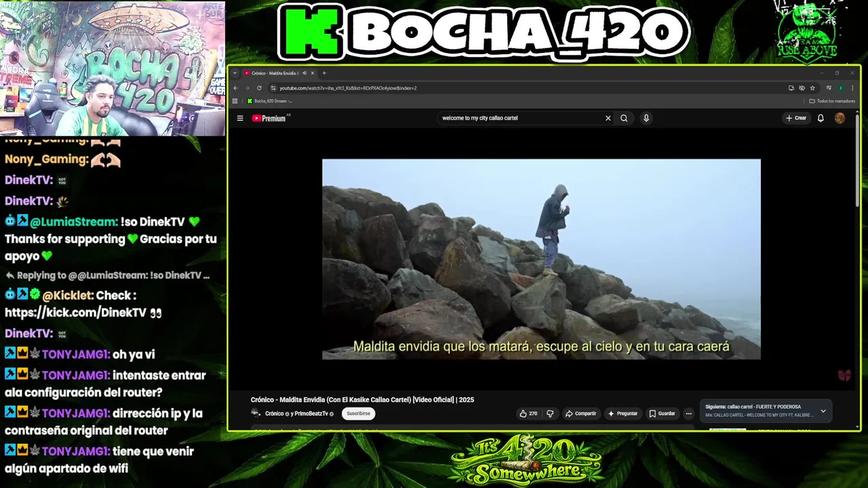868x488 pixels.
Task: Bookmark this page with star icon
Action: 812,88
